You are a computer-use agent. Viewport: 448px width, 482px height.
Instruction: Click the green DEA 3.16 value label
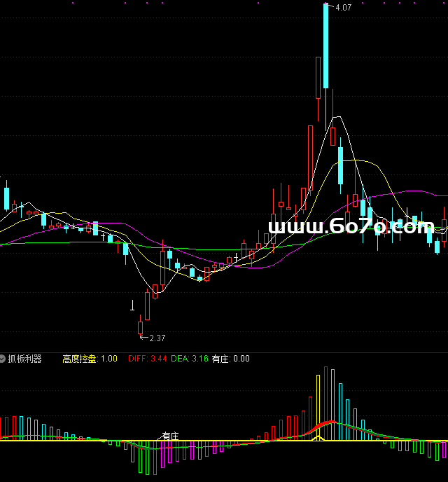point(189,359)
